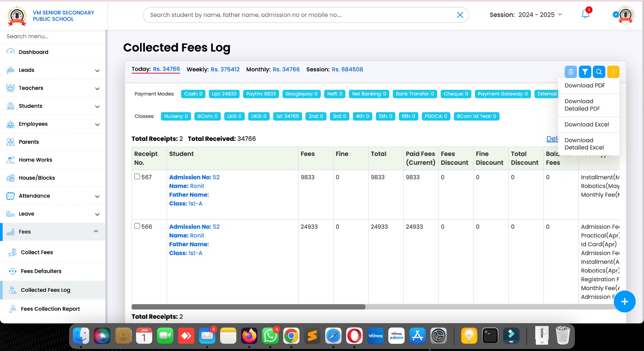Click the Dashboard icon in sidebar
644x351 pixels.
pos(10,52)
